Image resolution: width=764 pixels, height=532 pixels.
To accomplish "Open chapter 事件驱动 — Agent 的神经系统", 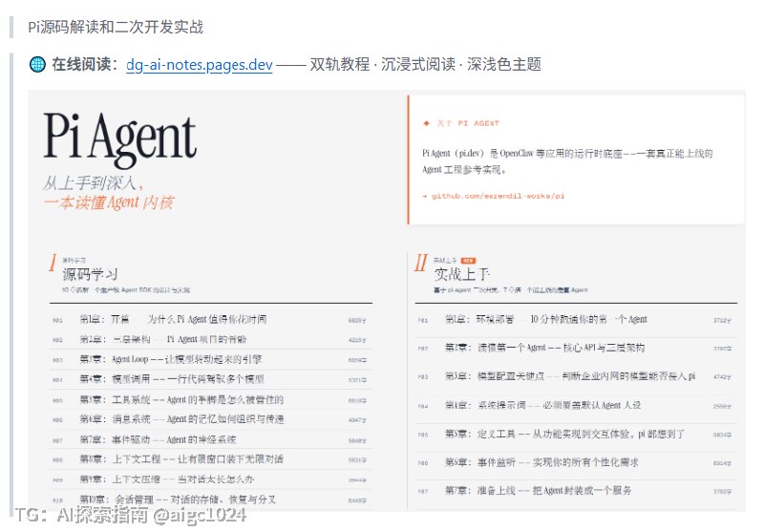I will (x=210, y=440).
